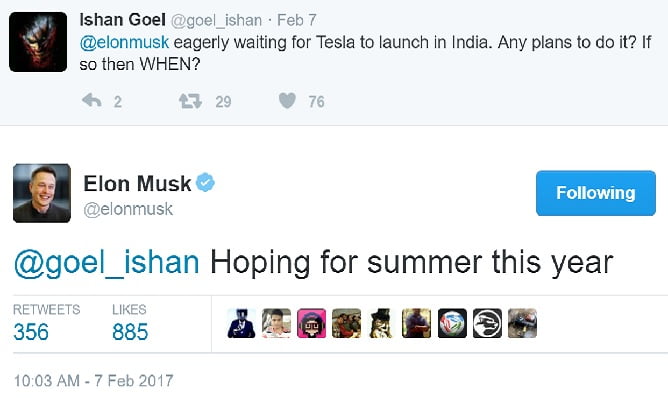The width and height of the screenshot is (668, 409).
Task: Click the reply arrow icon
Action: [92, 101]
